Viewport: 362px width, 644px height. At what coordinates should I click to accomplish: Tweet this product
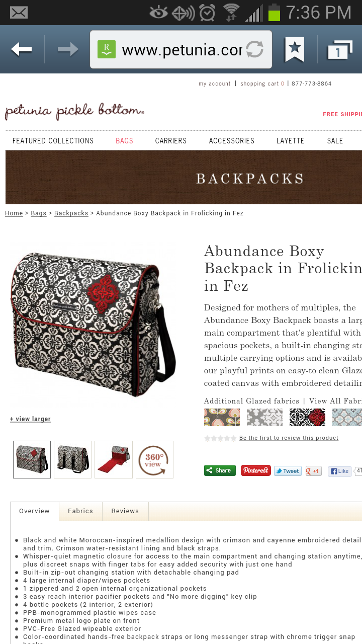pos(288,471)
